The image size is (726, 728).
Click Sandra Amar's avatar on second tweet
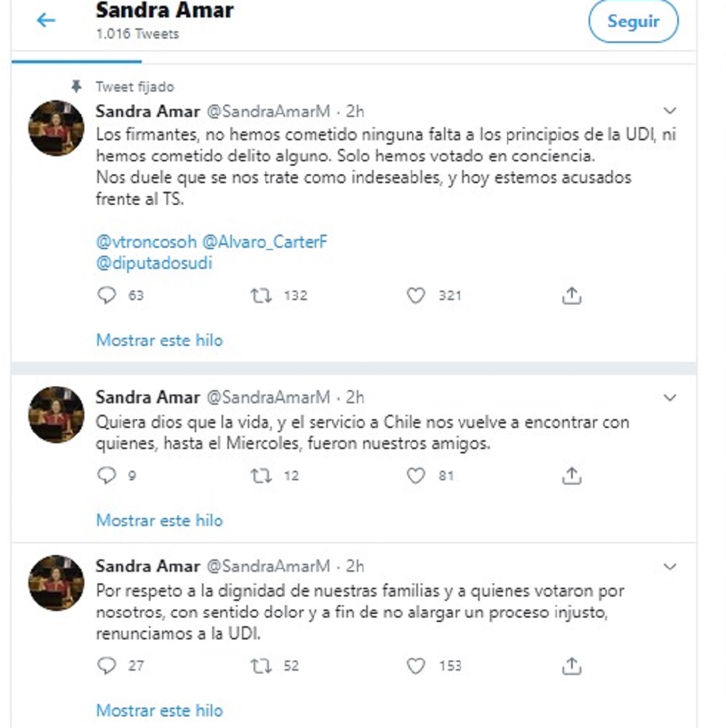pyautogui.click(x=56, y=414)
